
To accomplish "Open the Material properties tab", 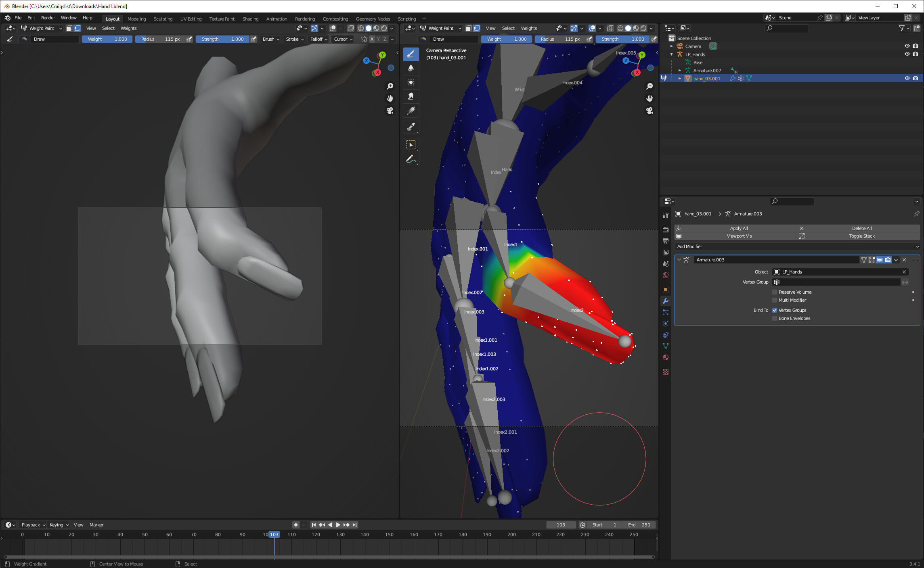I will [x=666, y=357].
